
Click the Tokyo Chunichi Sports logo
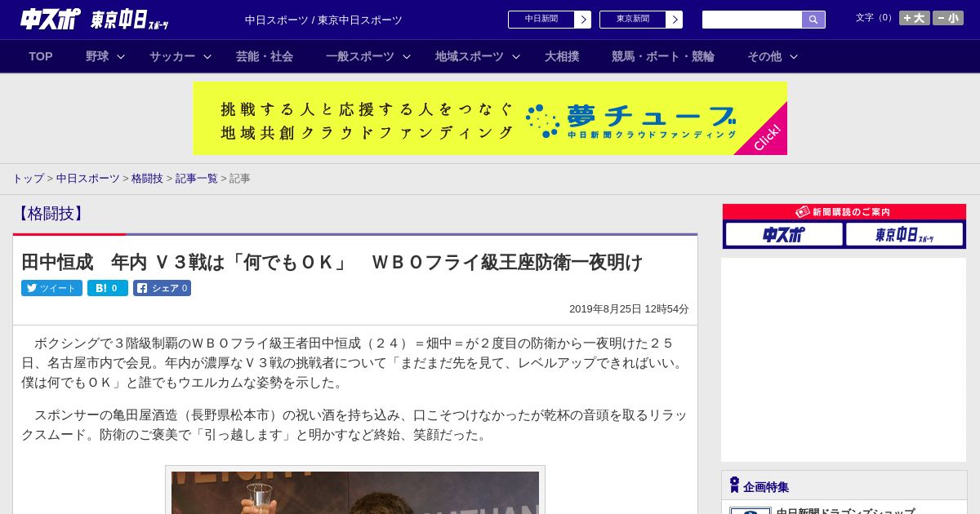130,20
